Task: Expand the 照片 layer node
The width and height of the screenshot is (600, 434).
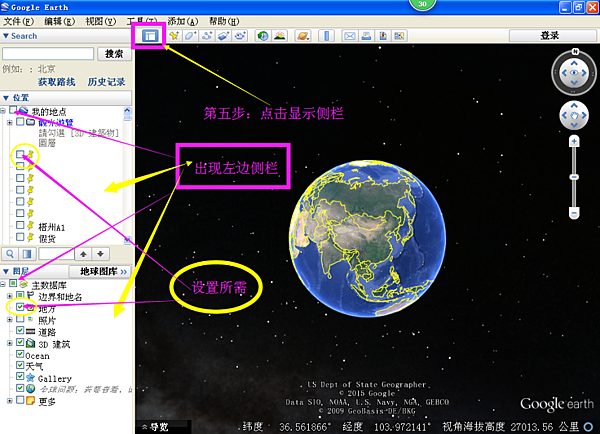Action: click(10, 320)
